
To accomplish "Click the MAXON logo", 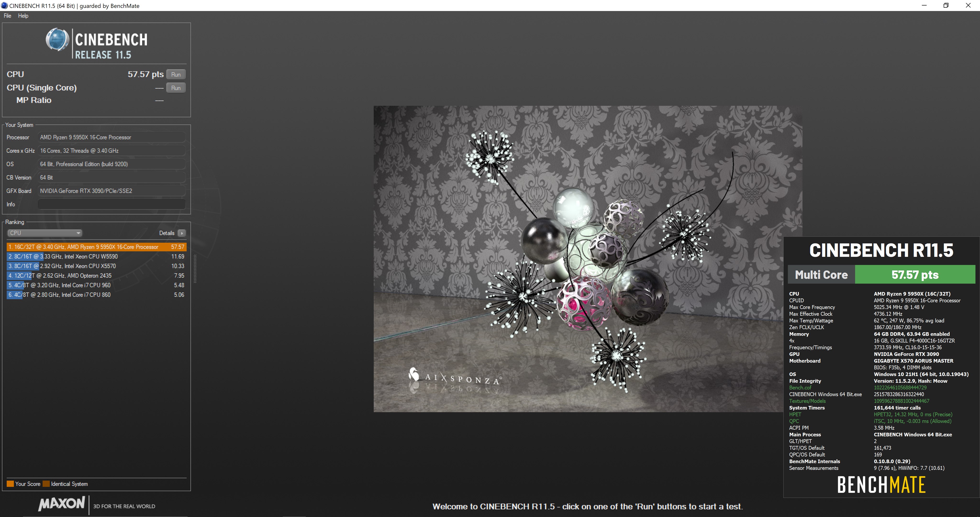I will [x=61, y=504].
